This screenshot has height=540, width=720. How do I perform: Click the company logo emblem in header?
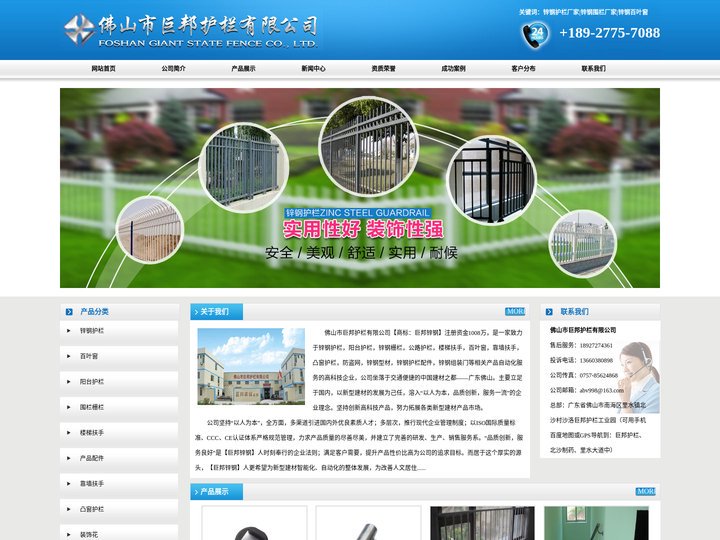click(79, 29)
